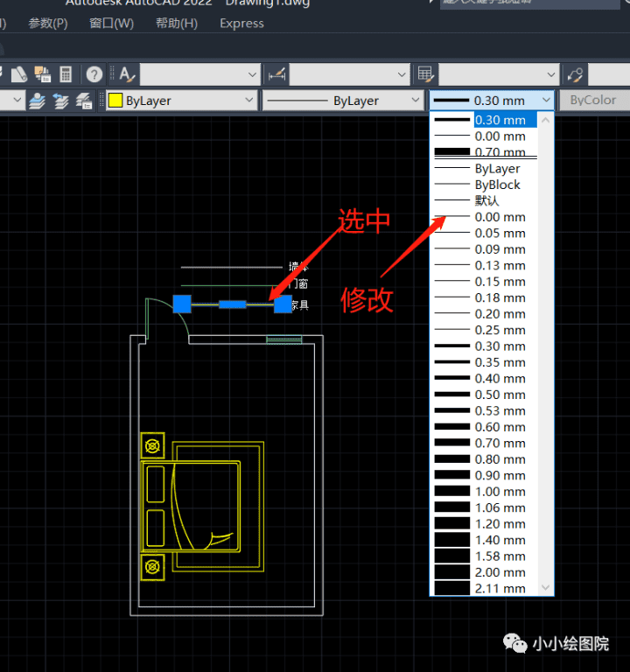
Task: Click the middle blue grip of selected line
Action: point(232,304)
